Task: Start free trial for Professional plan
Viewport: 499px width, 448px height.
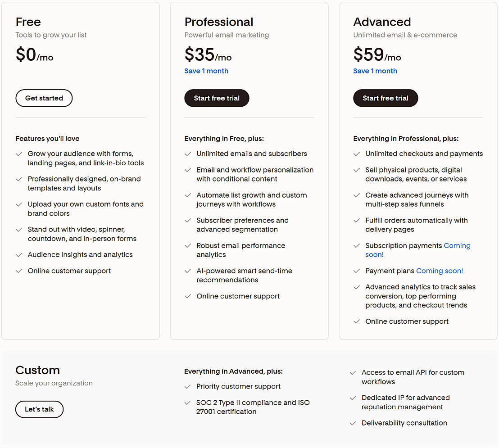Action: click(217, 98)
